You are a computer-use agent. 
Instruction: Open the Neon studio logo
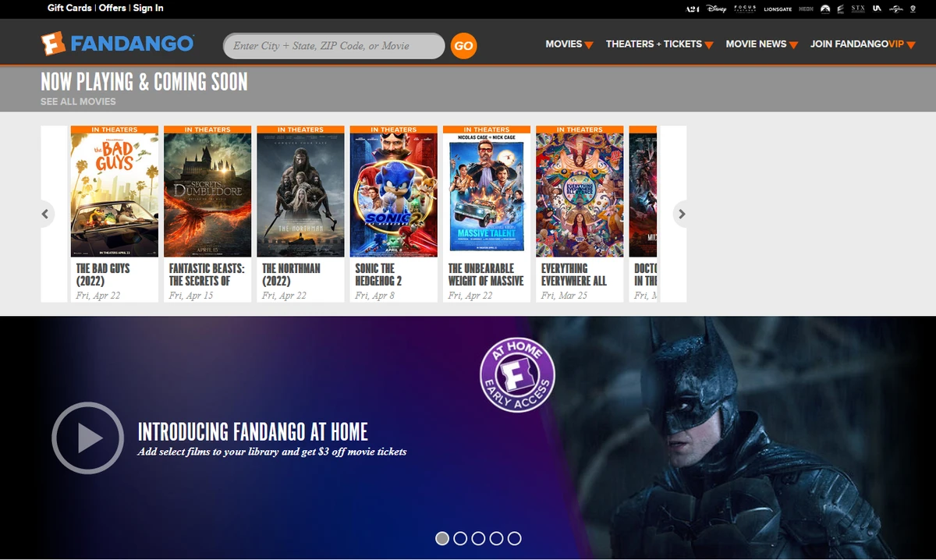806,9
